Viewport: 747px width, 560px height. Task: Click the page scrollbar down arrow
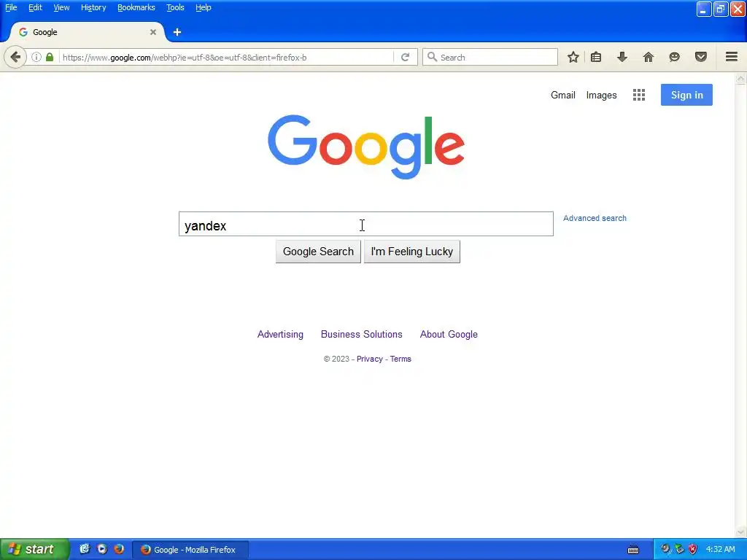click(740, 532)
